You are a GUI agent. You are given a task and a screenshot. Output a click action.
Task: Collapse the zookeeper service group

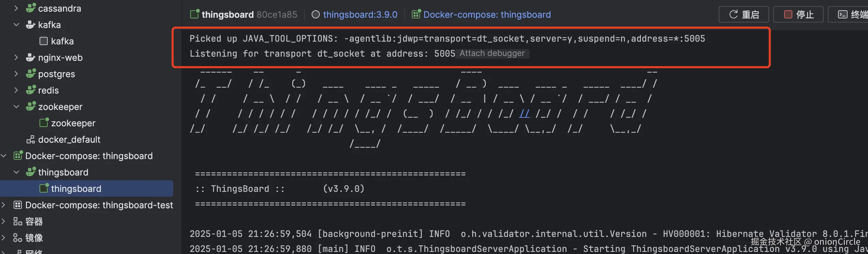pos(16,107)
